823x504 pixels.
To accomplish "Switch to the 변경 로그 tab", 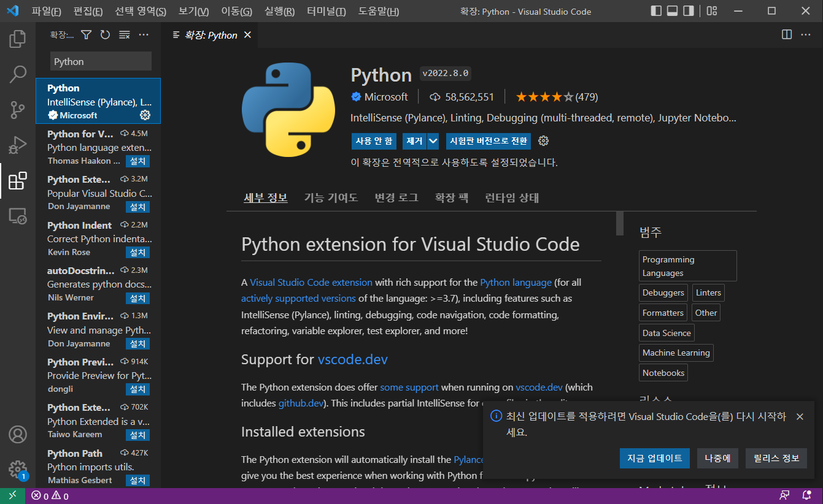I will click(396, 197).
